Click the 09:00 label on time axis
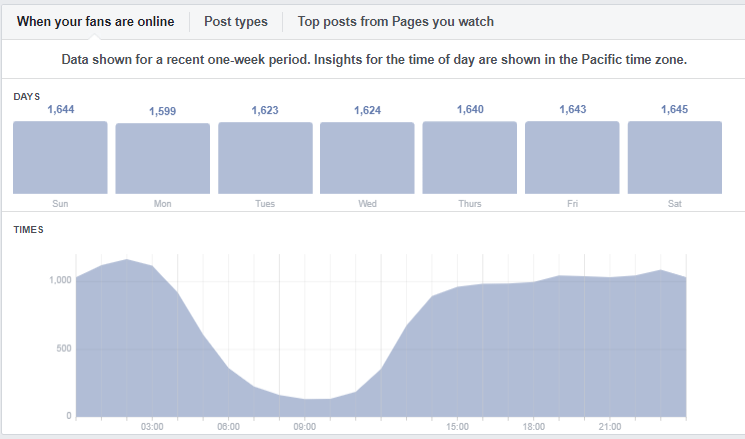This screenshot has width=745, height=439. pyautogui.click(x=305, y=427)
